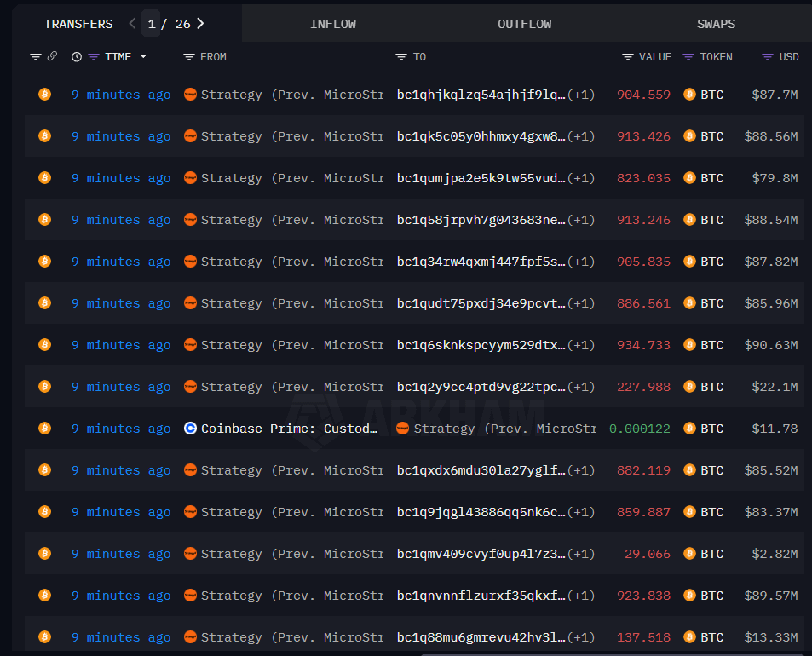
Task: Click BTC token icon in 137.518 row
Action: [689, 637]
